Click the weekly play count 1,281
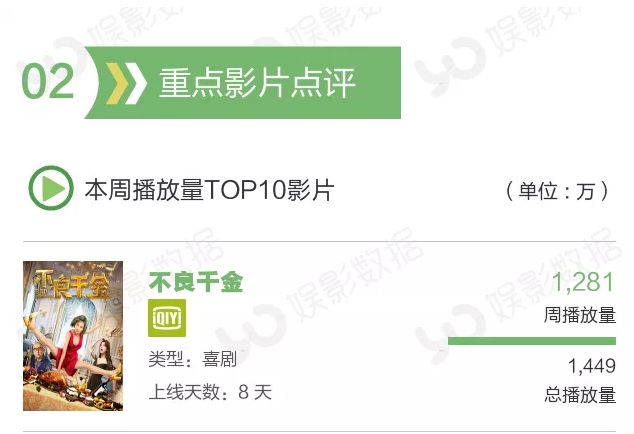The height and width of the screenshot is (434, 634). click(x=583, y=282)
